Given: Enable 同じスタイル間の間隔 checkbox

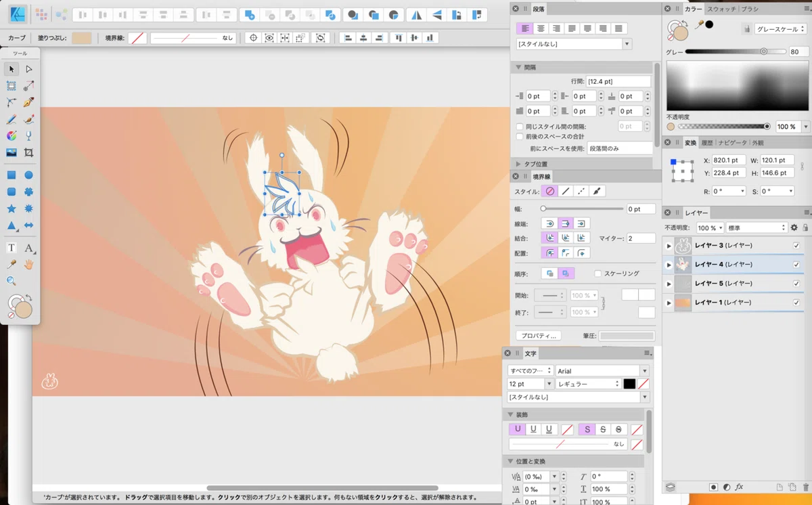Looking at the screenshot, I should 520,127.
